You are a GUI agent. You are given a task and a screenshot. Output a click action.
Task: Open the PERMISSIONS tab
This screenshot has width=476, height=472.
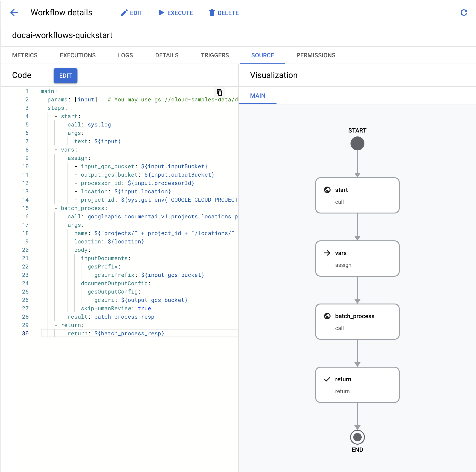(316, 55)
